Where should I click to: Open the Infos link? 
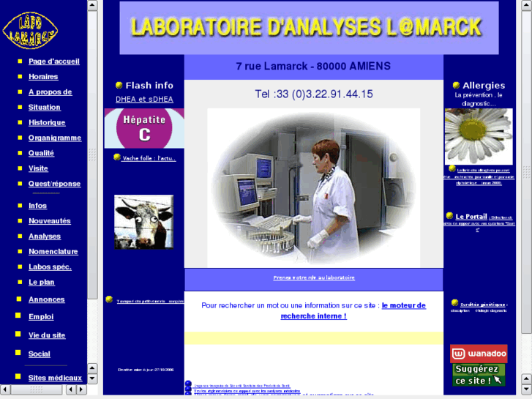coord(37,206)
